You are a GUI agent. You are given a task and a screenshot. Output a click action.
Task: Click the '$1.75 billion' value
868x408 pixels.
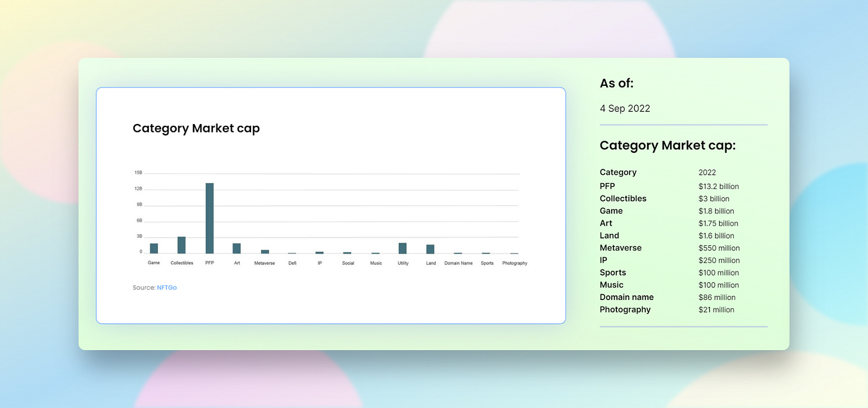pos(718,224)
